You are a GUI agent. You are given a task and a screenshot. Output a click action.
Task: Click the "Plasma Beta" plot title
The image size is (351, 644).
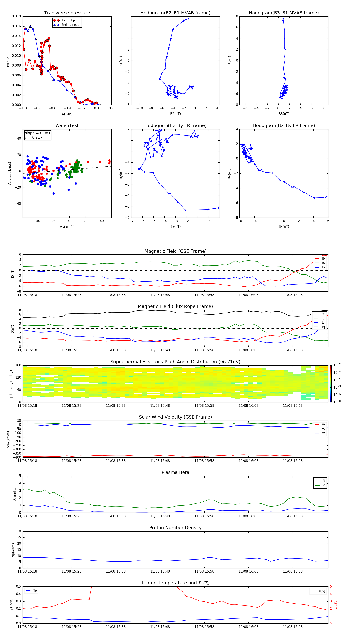[x=175, y=472]
